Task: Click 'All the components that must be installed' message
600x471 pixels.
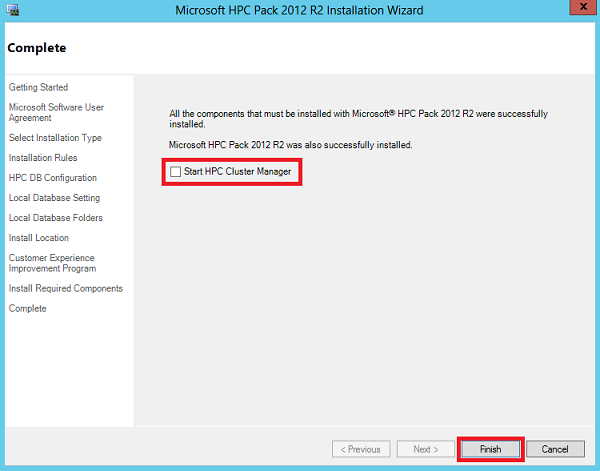Action: (359, 119)
